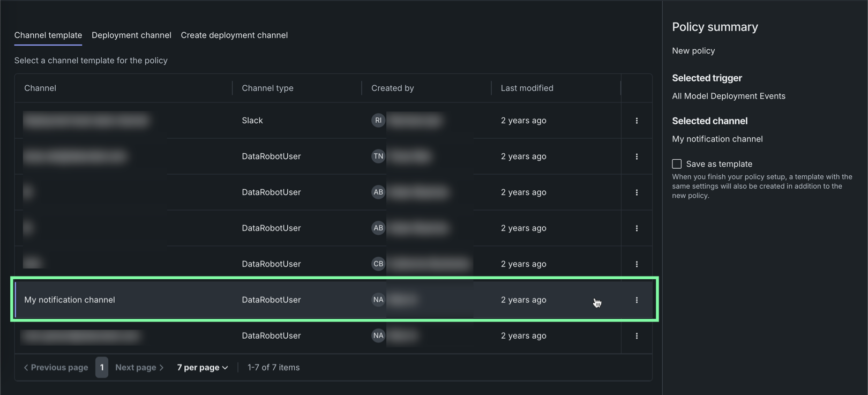This screenshot has width=868, height=395.
Task: Expand the 7 per page dropdown
Action: [203, 368]
